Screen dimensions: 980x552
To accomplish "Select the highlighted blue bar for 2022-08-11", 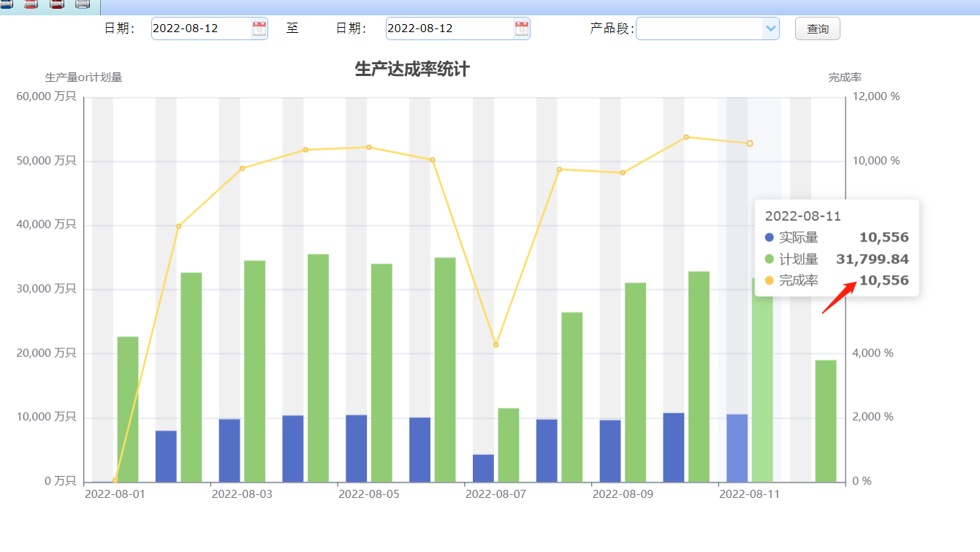I will (737, 448).
